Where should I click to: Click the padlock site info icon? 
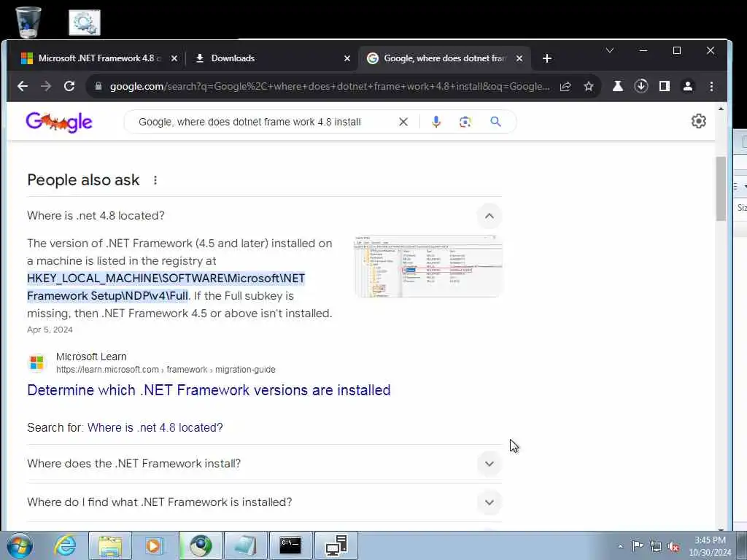click(98, 86)
